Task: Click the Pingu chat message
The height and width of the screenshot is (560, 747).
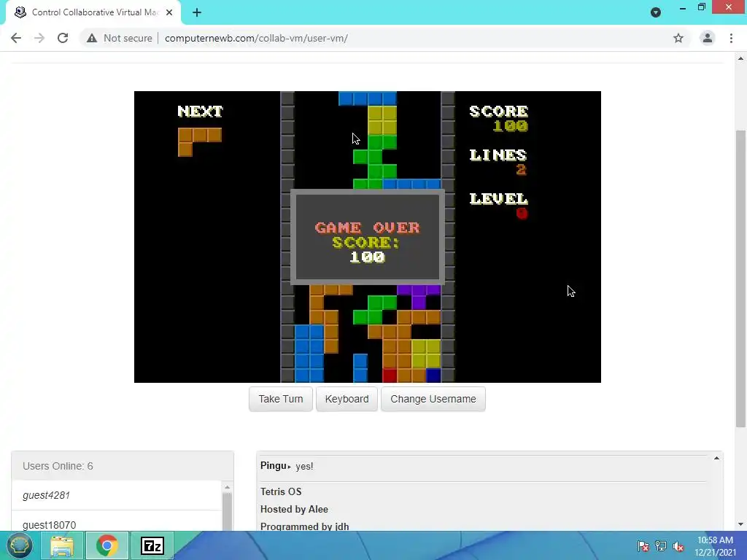Action: click(x=287, y=466)
